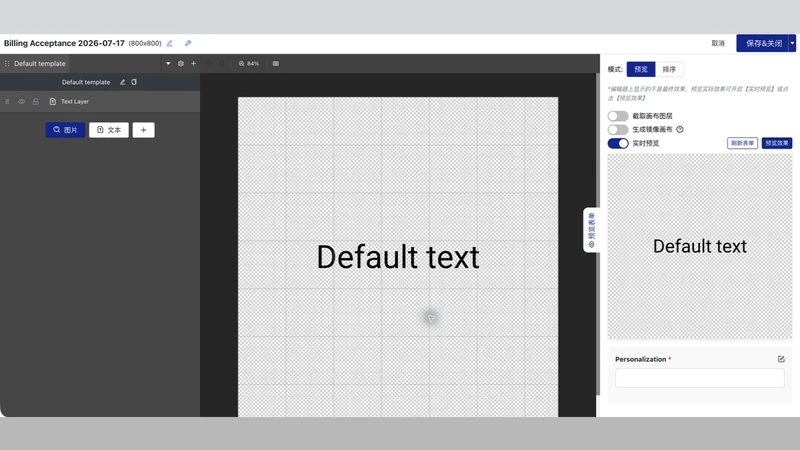The height and width of the screenshot is (450, 800).
Task: Select the Text Layer row
Action: [100, 102]
